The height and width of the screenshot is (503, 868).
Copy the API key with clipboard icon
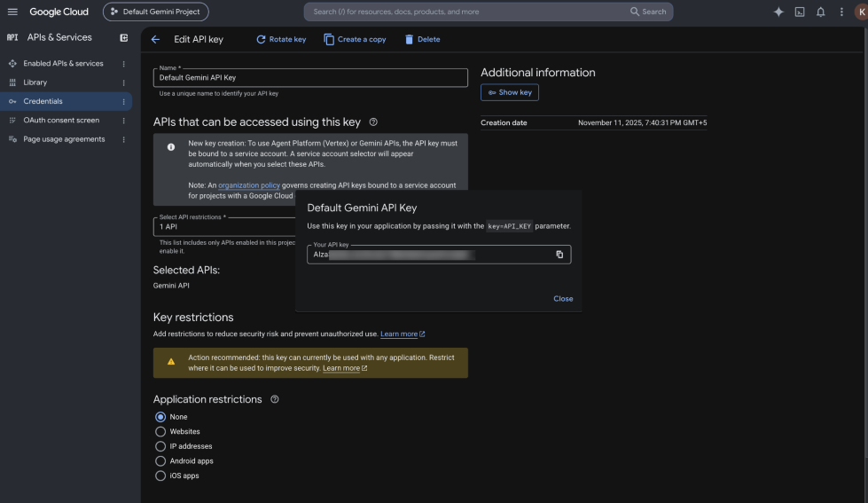(559, 255)
